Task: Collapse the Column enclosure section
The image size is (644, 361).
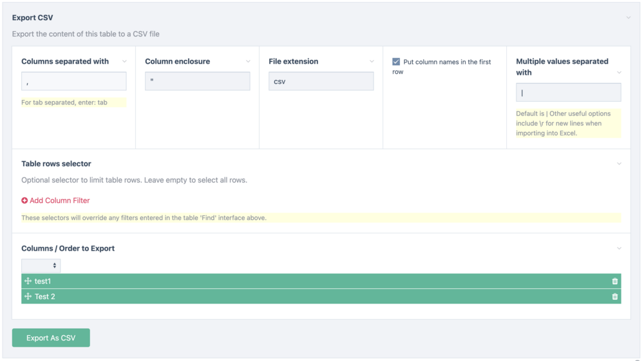Action: click(x=248, y=62)
